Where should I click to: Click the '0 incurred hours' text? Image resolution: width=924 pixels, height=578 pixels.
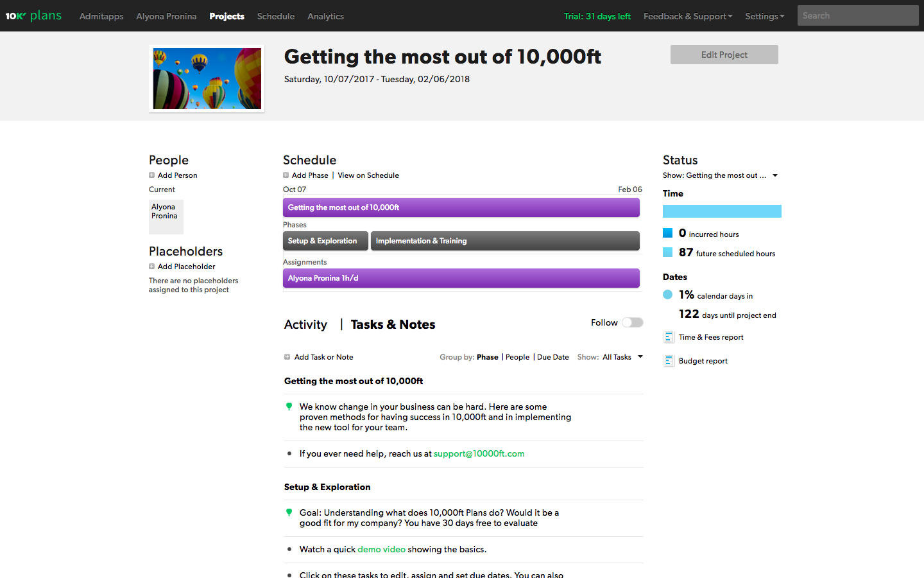point(709,233)
